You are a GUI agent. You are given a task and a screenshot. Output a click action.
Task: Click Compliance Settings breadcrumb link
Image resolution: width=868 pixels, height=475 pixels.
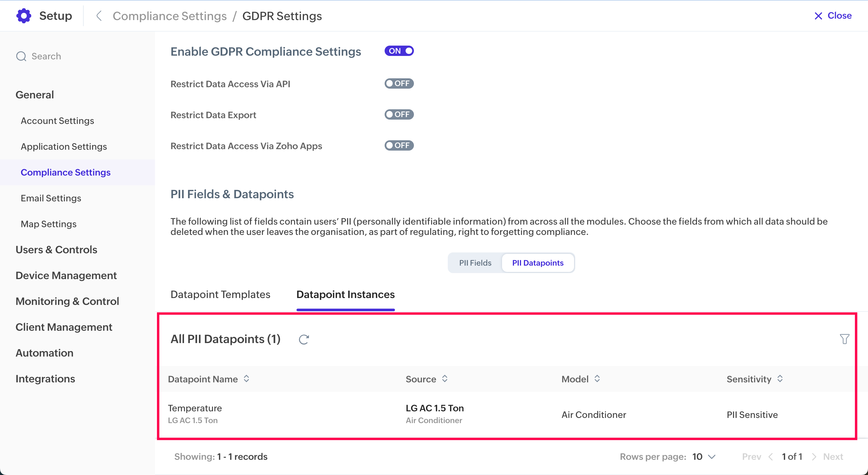point(169,16)
